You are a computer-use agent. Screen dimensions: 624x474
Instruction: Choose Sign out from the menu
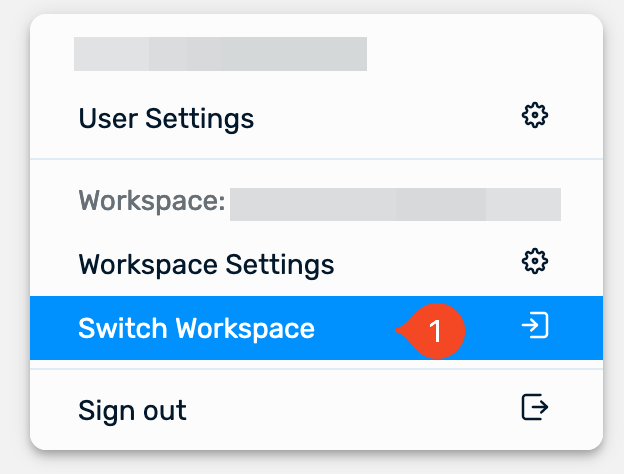[132, 410]
